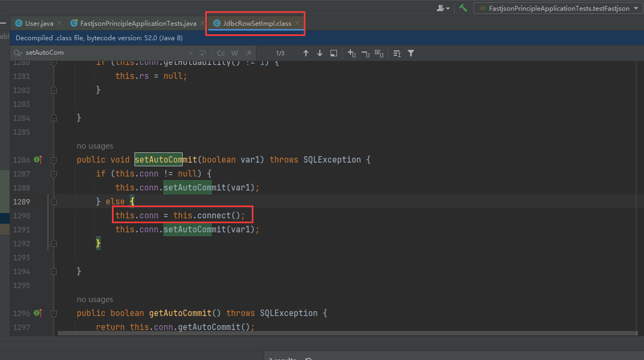Clear the search text with the X icon

tap(191, 53)
